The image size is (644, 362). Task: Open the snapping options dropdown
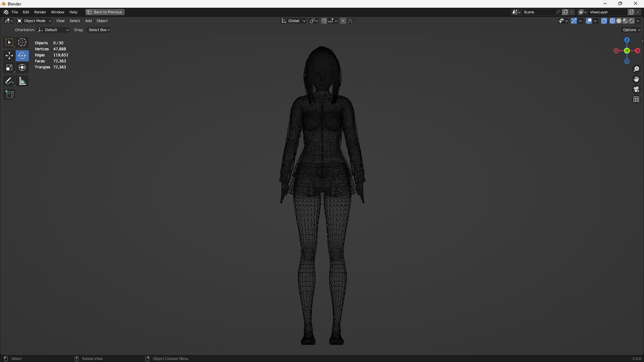pos(333,21)
